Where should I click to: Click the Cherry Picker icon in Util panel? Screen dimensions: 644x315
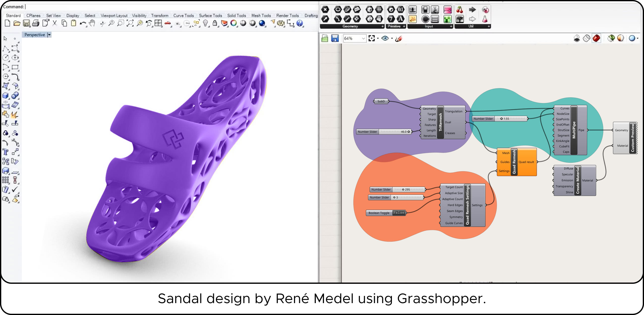pos(460,10)
